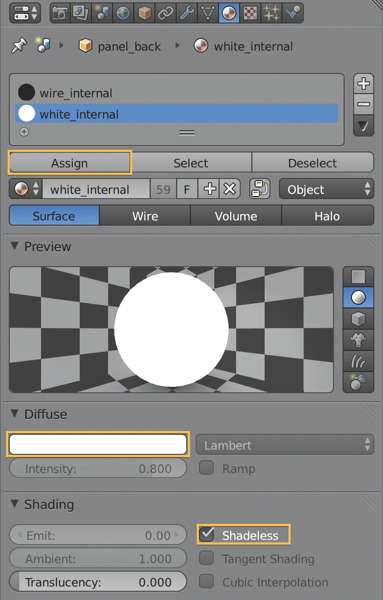
Task: Toggle material nodes icon button
Action: click(260, 189)
